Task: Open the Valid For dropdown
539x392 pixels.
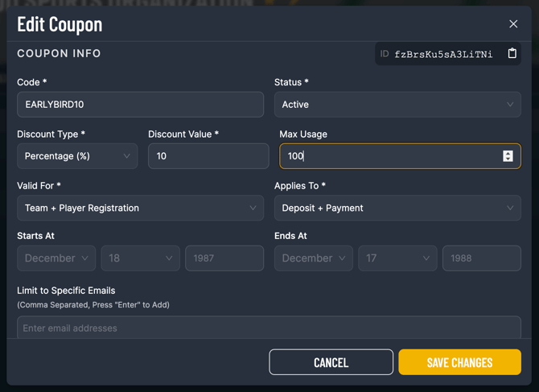Action: click(140, 208)
